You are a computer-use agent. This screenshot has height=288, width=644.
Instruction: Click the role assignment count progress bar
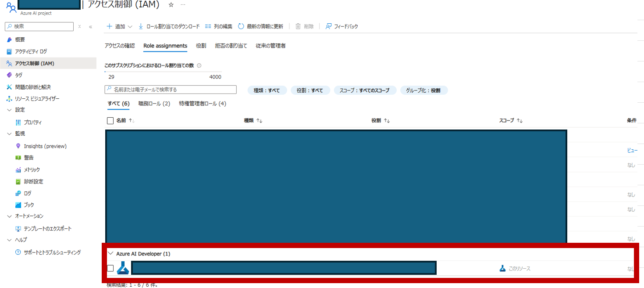click(163, 72)
